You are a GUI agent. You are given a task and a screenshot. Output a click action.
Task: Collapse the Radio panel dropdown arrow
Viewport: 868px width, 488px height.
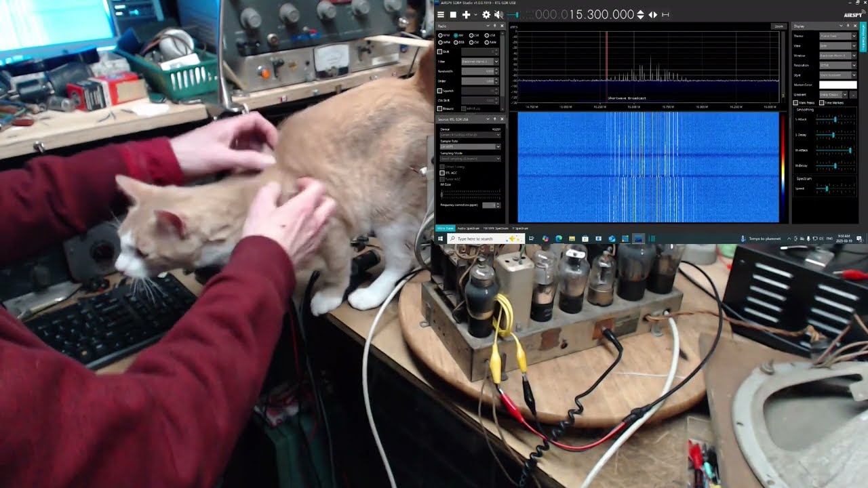[488, 26]
